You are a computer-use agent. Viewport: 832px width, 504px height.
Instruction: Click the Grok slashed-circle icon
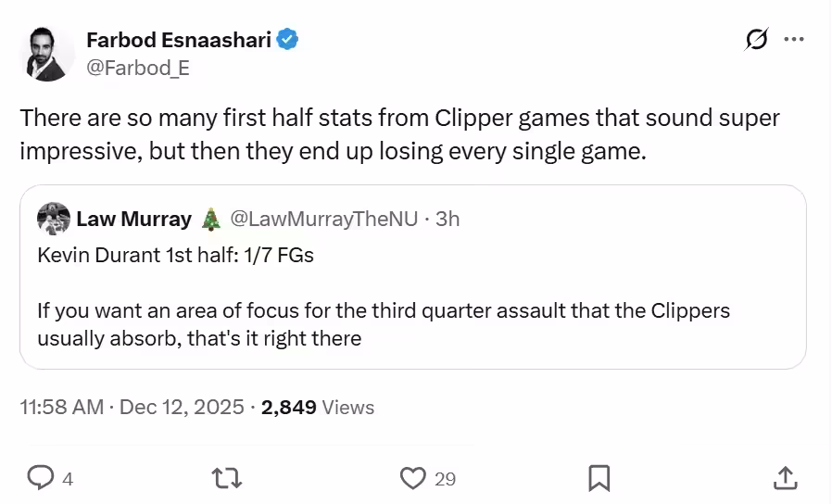coord(756,40)
